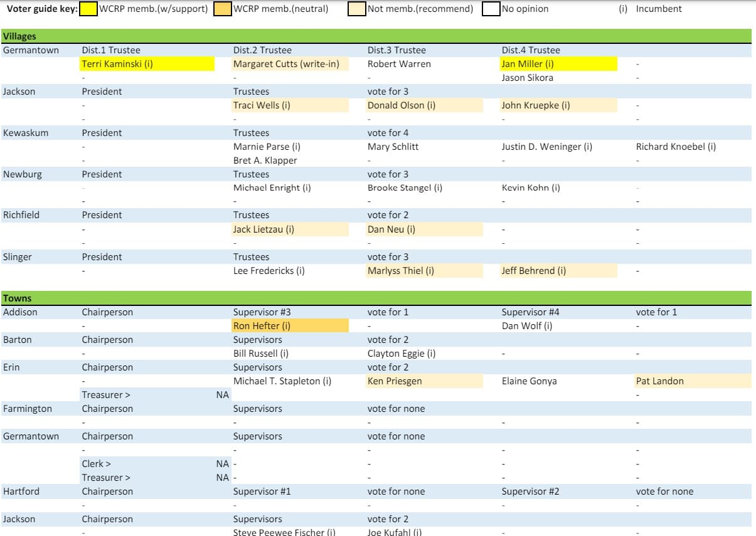Image resolution: width=756 pixels, height=536 pixels.
Task: Click the 'Kewaskum' village name
Action: pyautogui.click(x=26, y=133)
